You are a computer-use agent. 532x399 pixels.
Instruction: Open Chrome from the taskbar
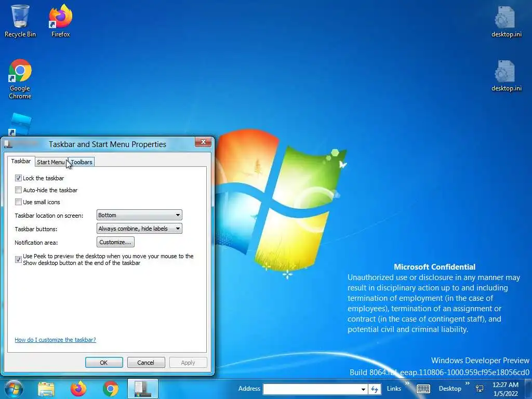pos(111,389)
